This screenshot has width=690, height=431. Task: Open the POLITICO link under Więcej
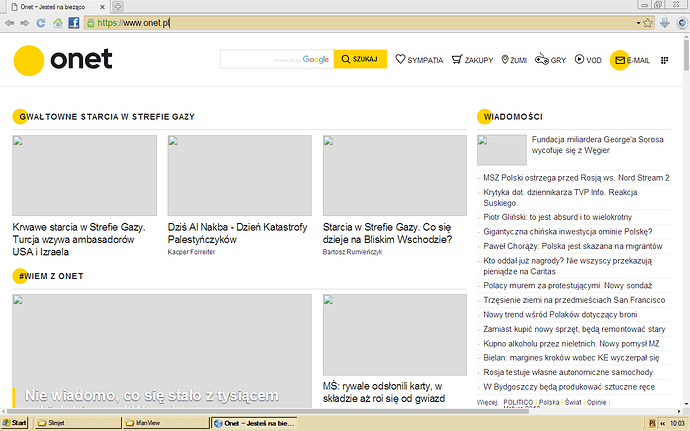518,402
